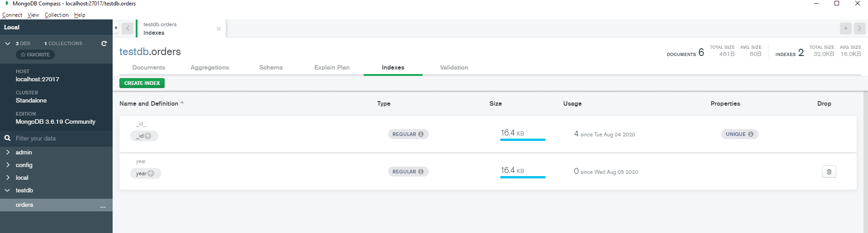Click the info icon on year REGULAR badge
The image size is (868, 233).
coord(421,172)
